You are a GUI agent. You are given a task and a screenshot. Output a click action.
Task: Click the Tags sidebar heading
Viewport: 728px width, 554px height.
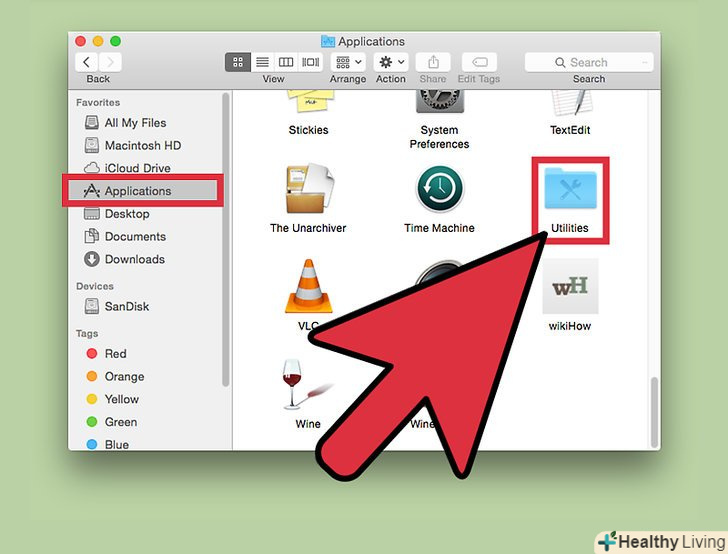[x=87, y=334]
